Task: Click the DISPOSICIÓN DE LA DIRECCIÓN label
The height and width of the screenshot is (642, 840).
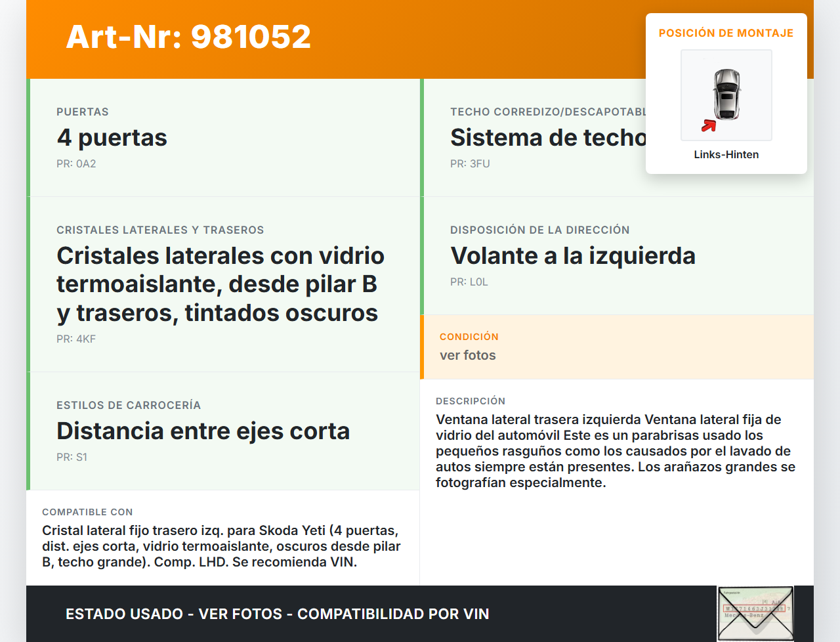Action: [x=540, y=230]
